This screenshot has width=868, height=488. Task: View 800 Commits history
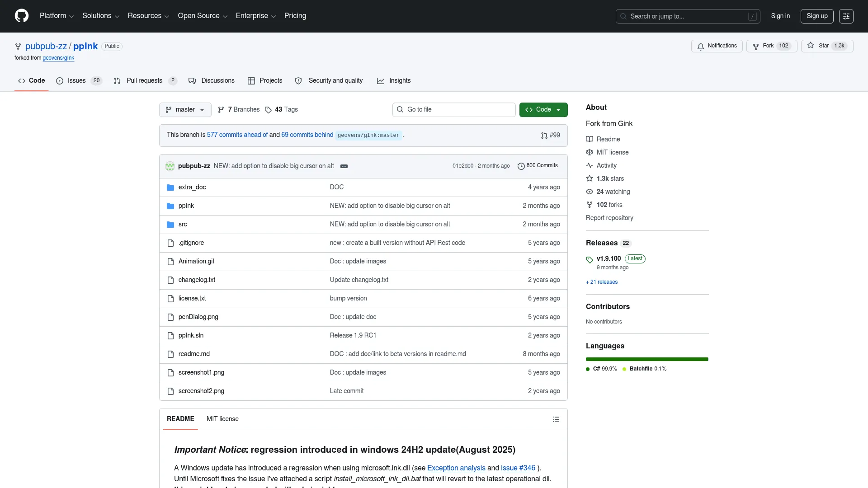(538, 166)
